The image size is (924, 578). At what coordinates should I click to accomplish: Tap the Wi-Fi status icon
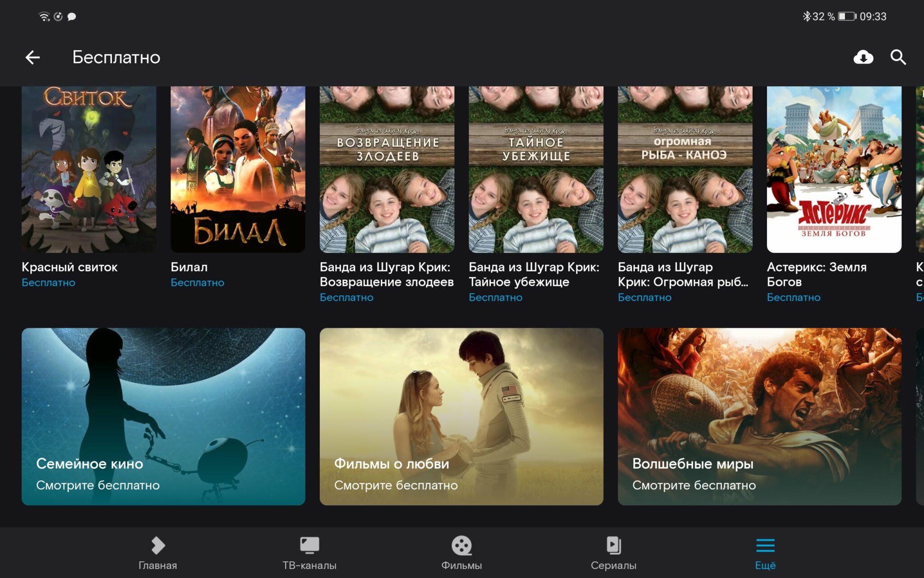pyautogui.click(x=44, y=17)
